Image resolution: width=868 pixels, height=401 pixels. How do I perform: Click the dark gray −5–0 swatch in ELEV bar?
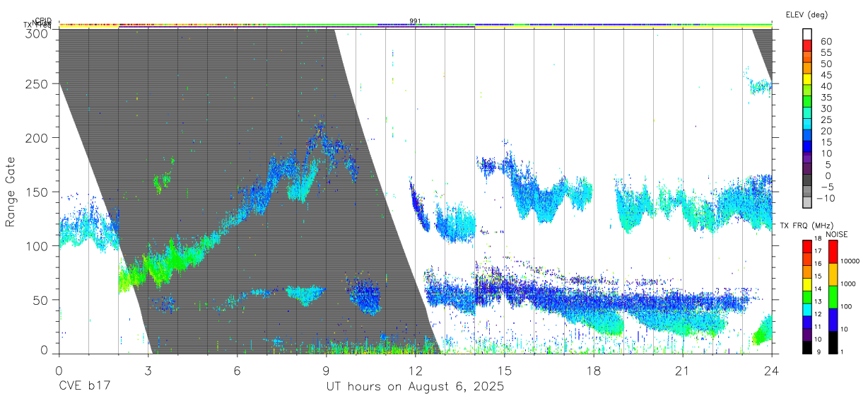[x=807, y=181]
